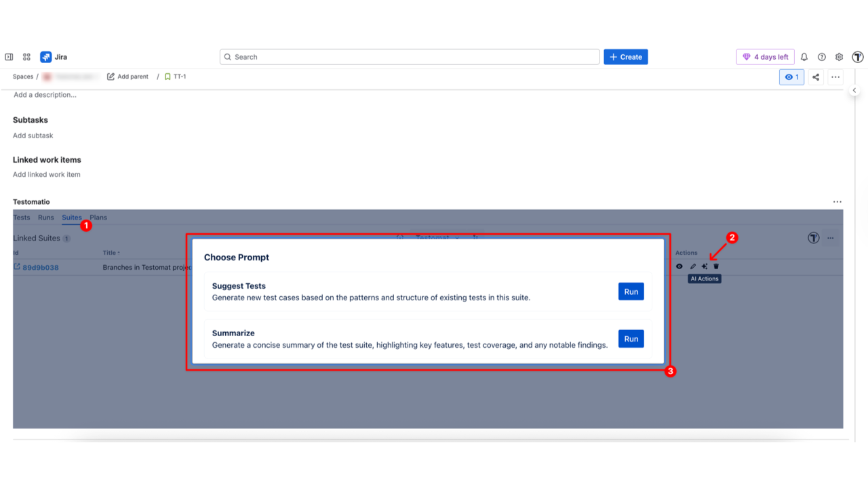Run the Suggest Tests prompt
The width and height of the screenshot is (868, 488).
coord(631,291)
